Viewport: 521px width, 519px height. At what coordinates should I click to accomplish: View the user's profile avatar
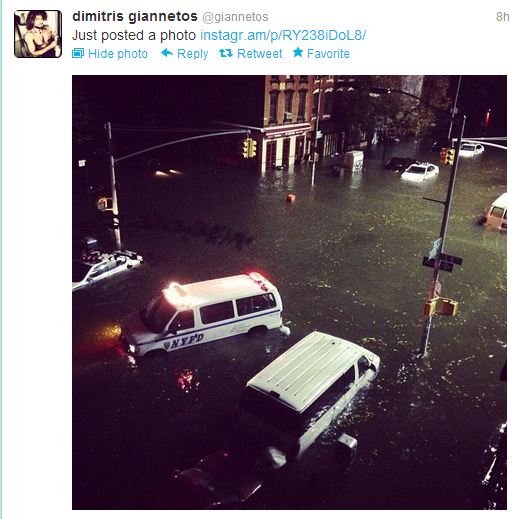click(38, 34)
